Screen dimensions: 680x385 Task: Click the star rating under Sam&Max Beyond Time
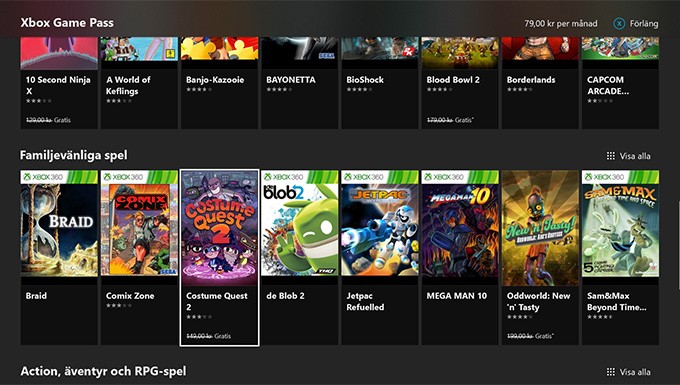(600, 317)
